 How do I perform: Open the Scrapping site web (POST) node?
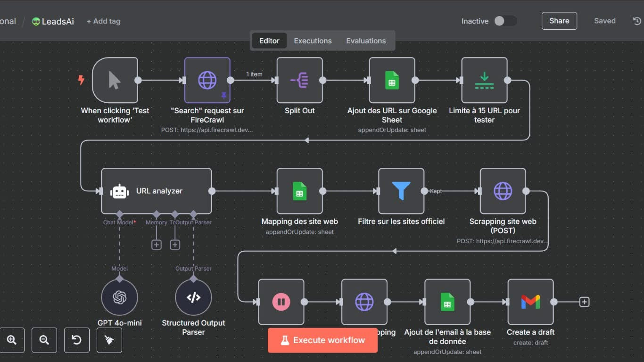(503, 191)
